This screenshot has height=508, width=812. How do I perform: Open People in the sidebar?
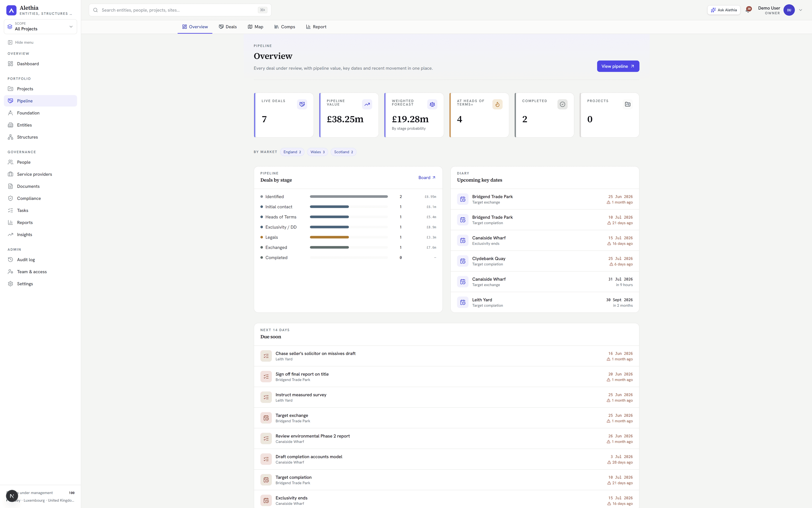40,162
